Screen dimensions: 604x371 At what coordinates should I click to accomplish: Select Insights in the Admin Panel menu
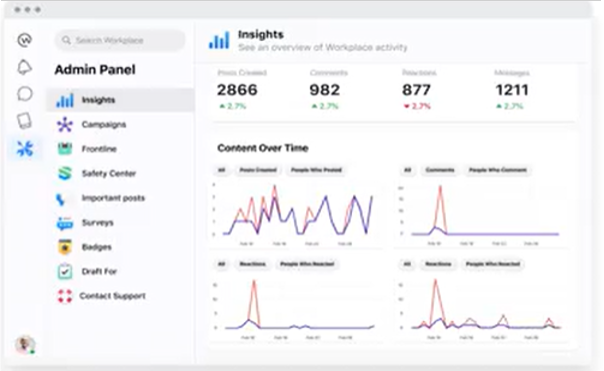120,100
